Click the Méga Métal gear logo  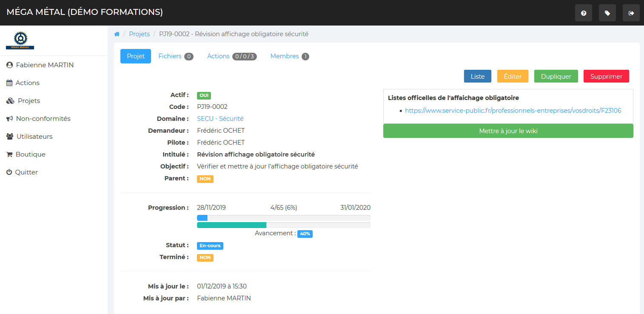20,40
